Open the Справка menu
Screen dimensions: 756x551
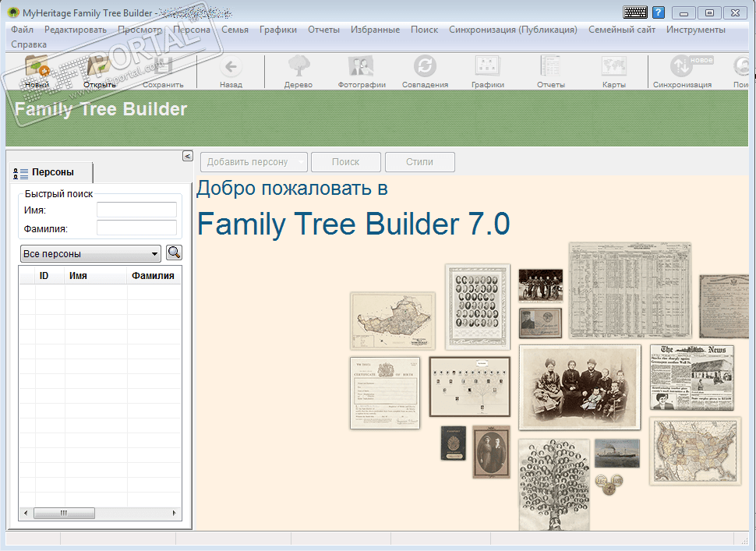pyautogui.click(x=29, y=44)
